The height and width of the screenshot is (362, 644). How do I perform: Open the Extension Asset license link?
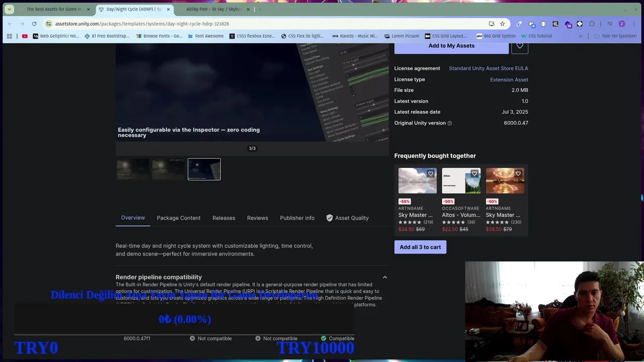coord(509,79)
